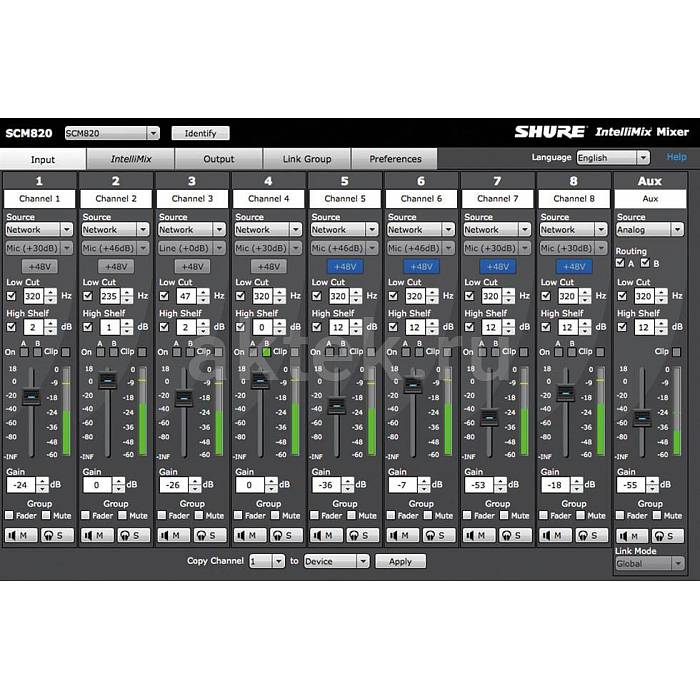
Task: Solo the Aux channel with headphone S button
Action: [668, 536]
